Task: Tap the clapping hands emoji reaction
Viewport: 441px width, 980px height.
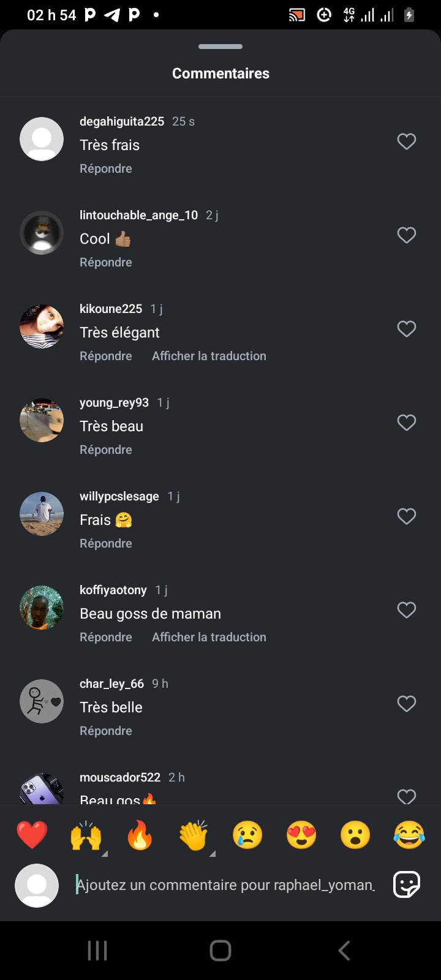Action: click(194, 835)
